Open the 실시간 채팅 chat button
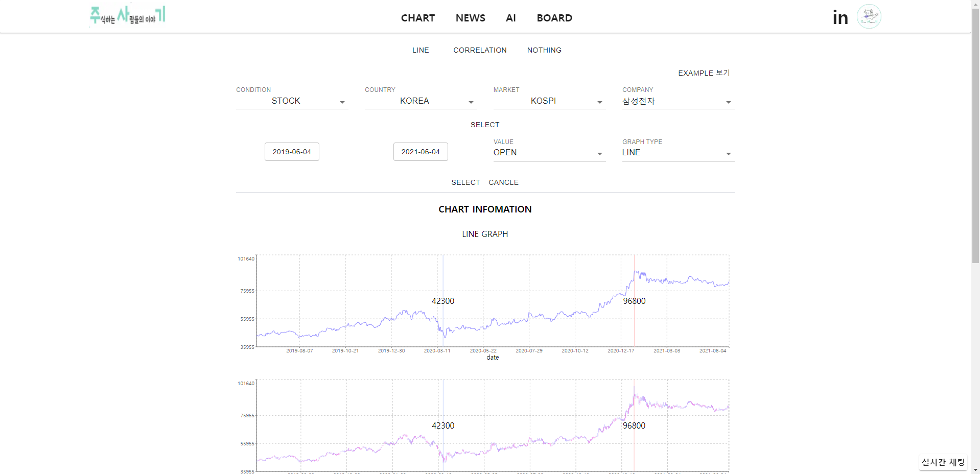The height and width of the screenshot is (474, 980). (x=943, y=462)
